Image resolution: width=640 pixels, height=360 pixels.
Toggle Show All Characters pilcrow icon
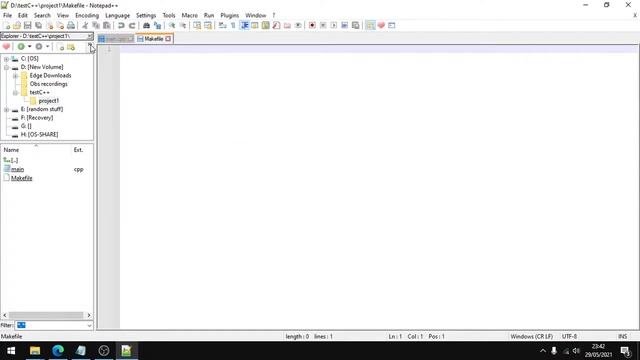pos(233,25)
